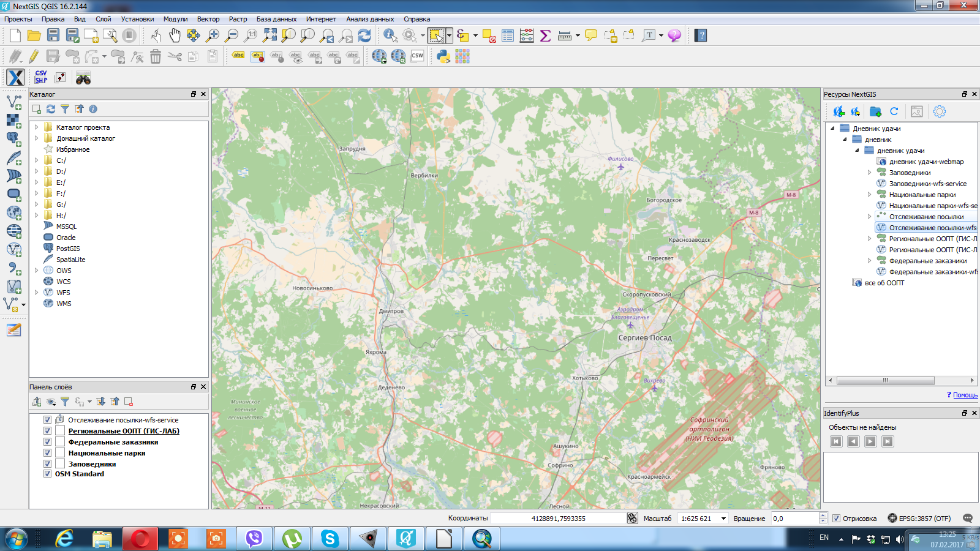This screenshot has height=551, width=980.
Task: Toggle visibility of Заповедники layer
Action: tap(47, 464)
